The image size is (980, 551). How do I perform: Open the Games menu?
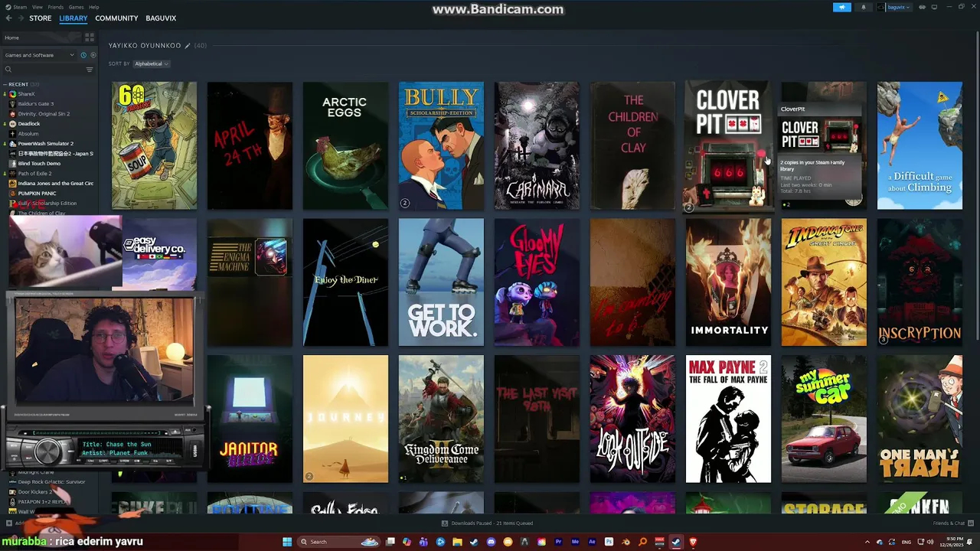click(76, 7)
